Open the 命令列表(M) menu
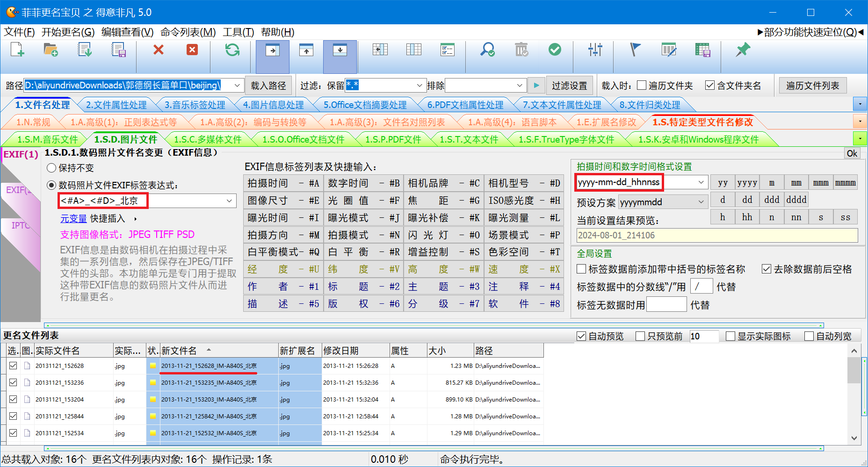The width and height of the screenshot is (868, 467). click(x=188, y=32)
